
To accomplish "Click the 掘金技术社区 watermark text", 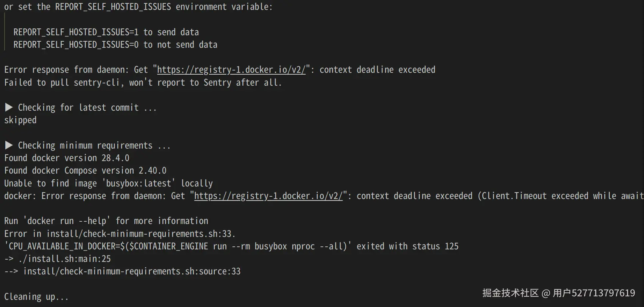I will tap(510, 293).
